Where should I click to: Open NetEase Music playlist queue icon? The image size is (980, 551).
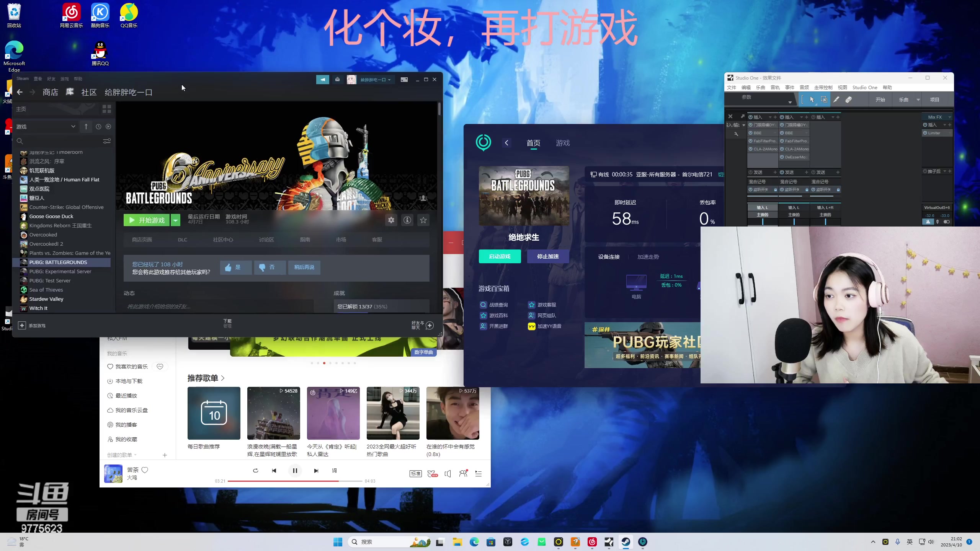(478, 474)
